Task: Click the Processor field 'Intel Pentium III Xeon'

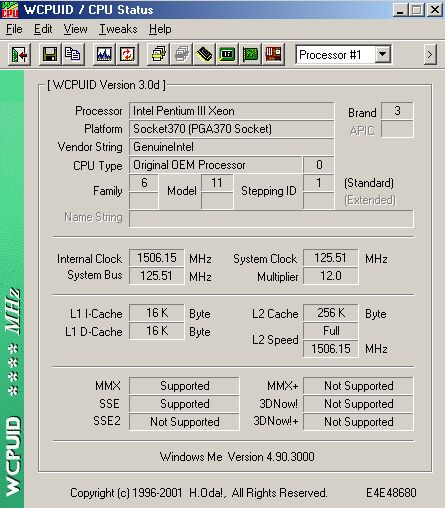Action: click(231, 111)
